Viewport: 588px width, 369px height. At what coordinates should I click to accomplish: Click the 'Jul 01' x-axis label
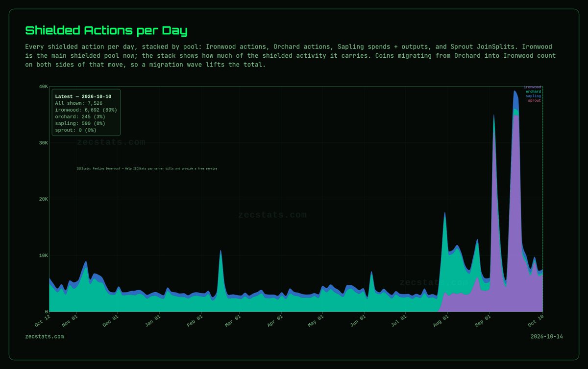(397, 322)
